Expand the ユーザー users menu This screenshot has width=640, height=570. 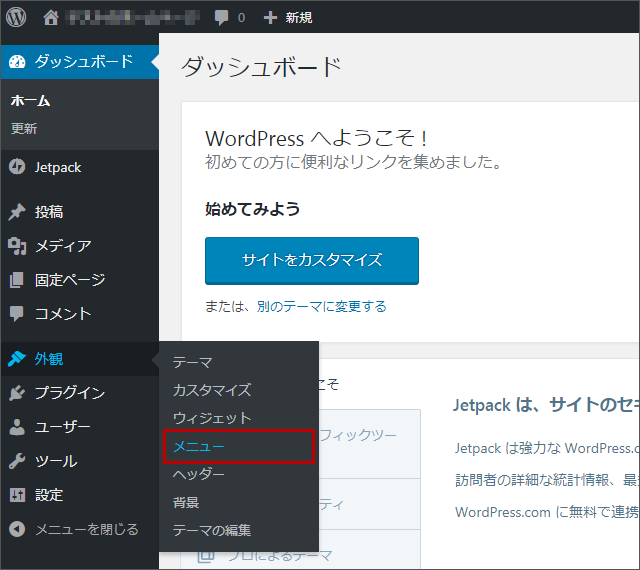click(x=63, y=427)
